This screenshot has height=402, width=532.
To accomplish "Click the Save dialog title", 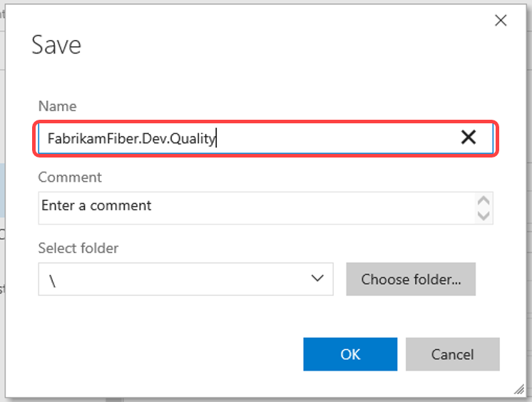I will tap(56, 45).
